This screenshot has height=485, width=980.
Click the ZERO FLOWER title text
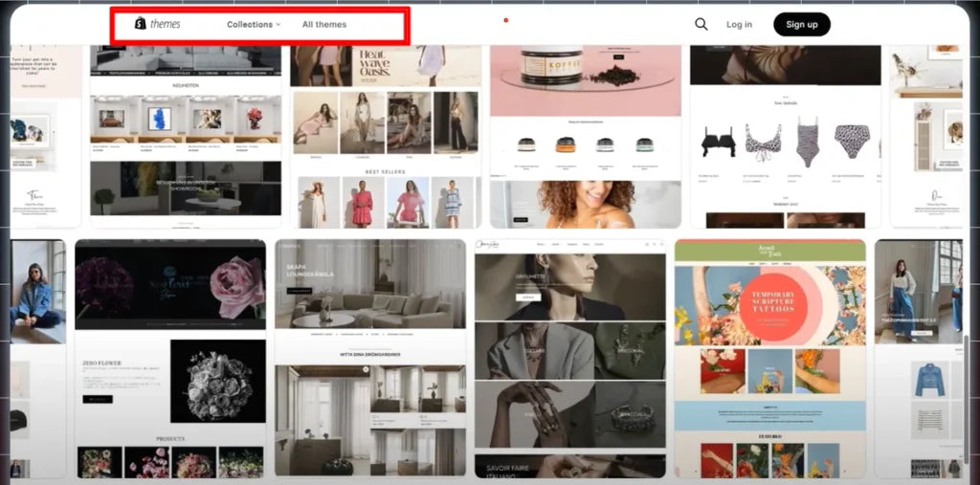pyautogui.click(x=101, y=363)
